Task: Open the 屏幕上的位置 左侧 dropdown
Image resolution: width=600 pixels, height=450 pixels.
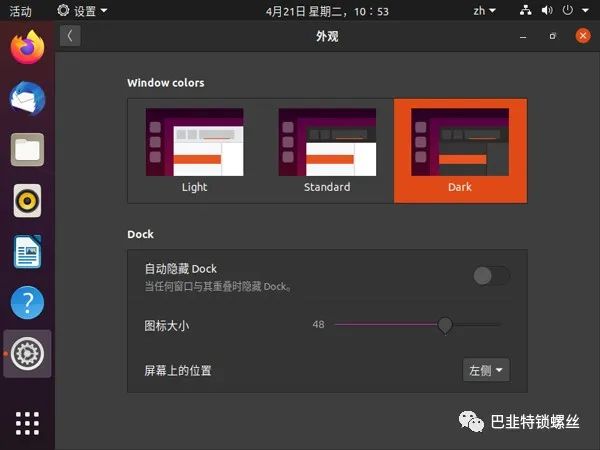Action: click(486, 370)
